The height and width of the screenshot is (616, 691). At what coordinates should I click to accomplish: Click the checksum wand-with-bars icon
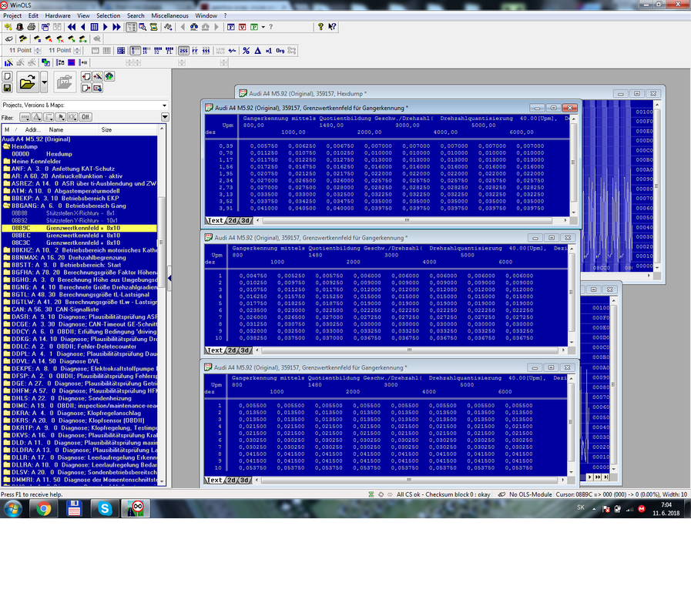8,62
